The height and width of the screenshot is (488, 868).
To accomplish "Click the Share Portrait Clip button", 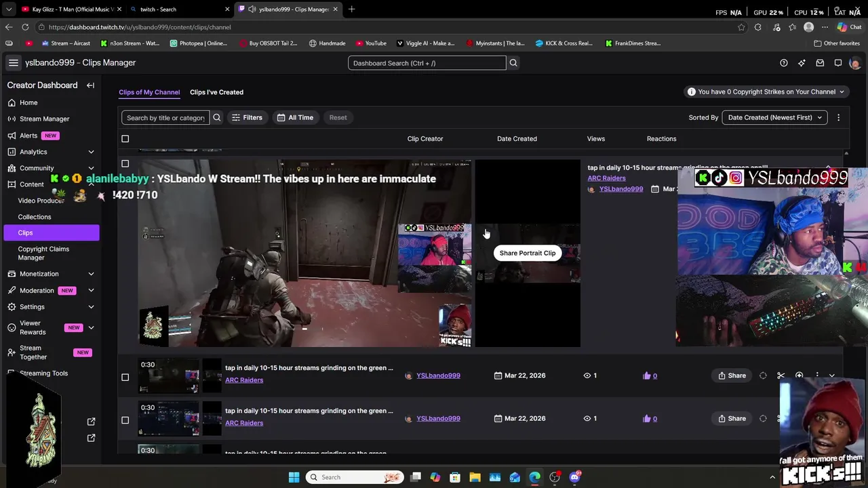I will coord(528,253).
